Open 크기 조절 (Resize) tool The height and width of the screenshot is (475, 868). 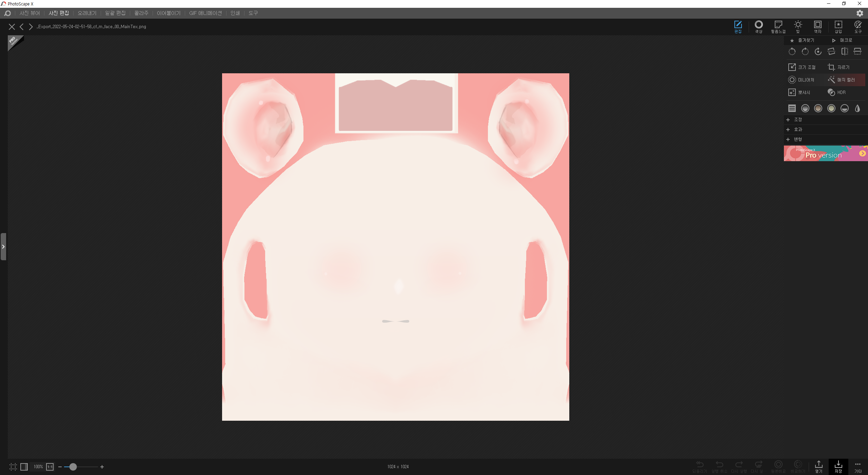(x=802, y=67)
